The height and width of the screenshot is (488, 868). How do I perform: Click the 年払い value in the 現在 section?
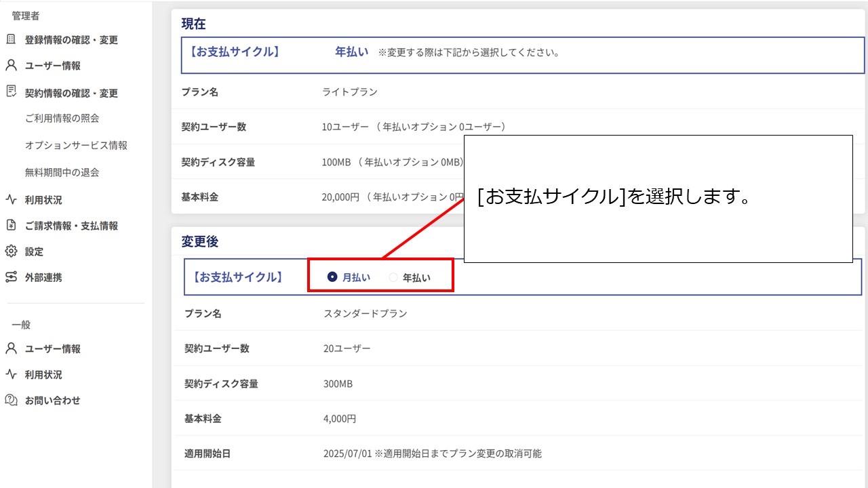[x=352, y=52]
